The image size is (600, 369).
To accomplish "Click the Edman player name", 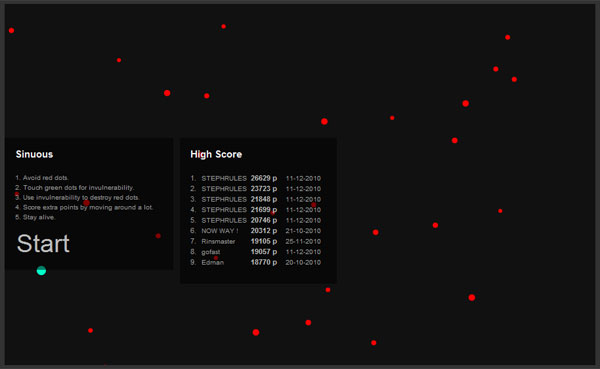I will 212,263.
